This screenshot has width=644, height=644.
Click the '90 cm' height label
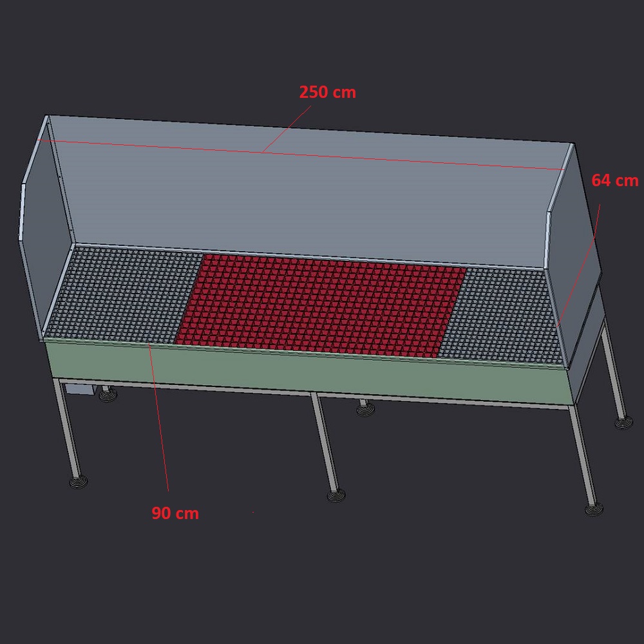175,513
